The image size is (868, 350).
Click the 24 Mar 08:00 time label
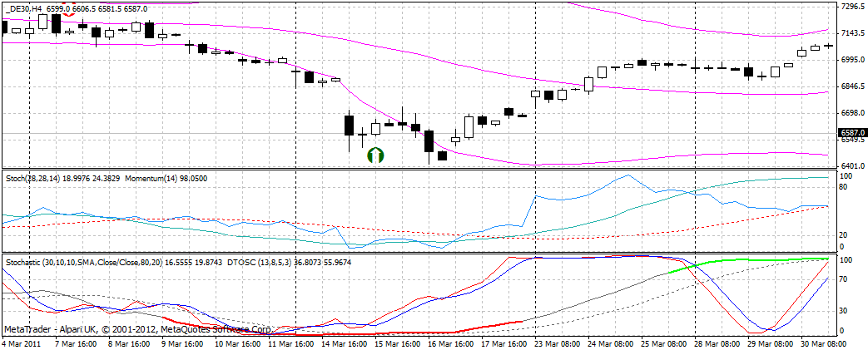[612, 343]
